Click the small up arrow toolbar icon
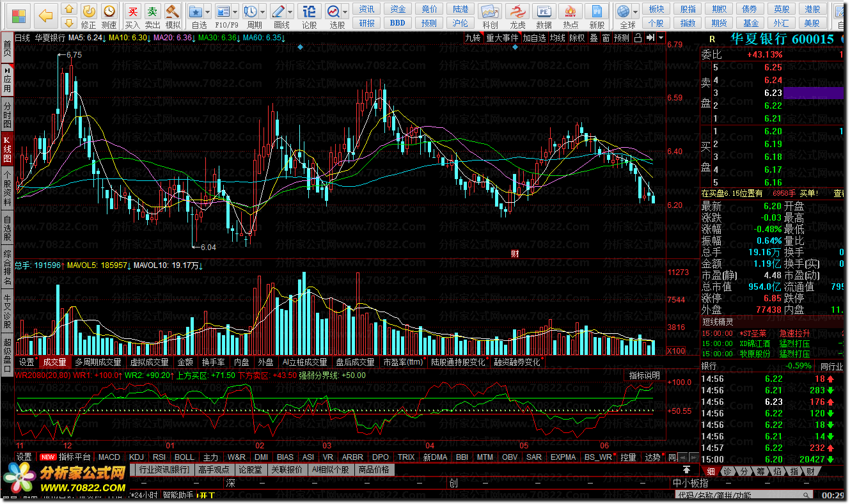This screenshot has height=504, width=850. 68,10
